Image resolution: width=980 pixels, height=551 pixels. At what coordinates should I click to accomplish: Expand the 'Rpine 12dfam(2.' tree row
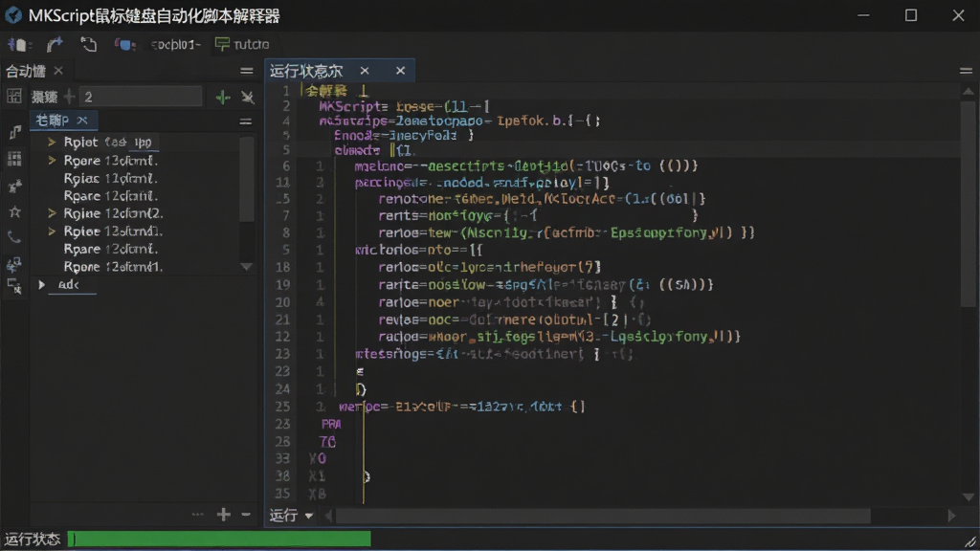[52, 213]
